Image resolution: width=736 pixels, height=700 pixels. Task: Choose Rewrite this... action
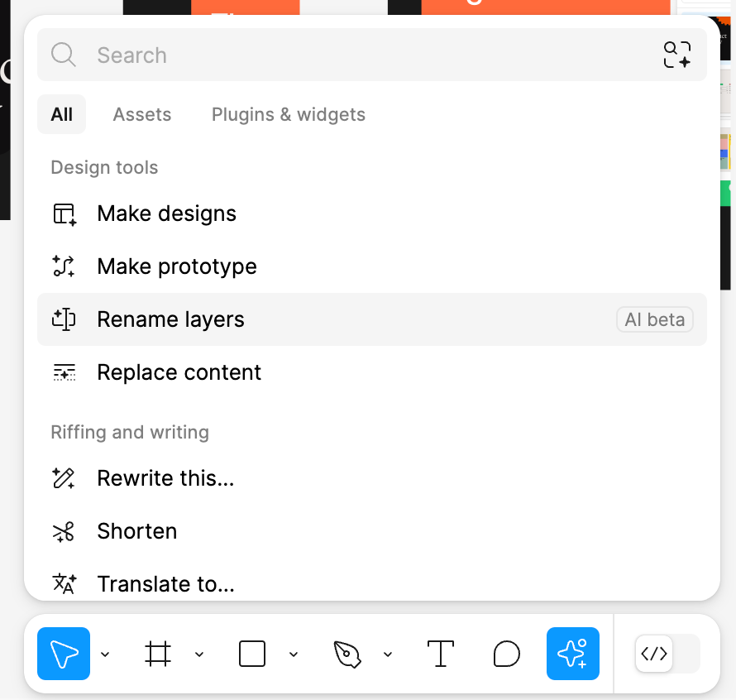tap(372, 478)
